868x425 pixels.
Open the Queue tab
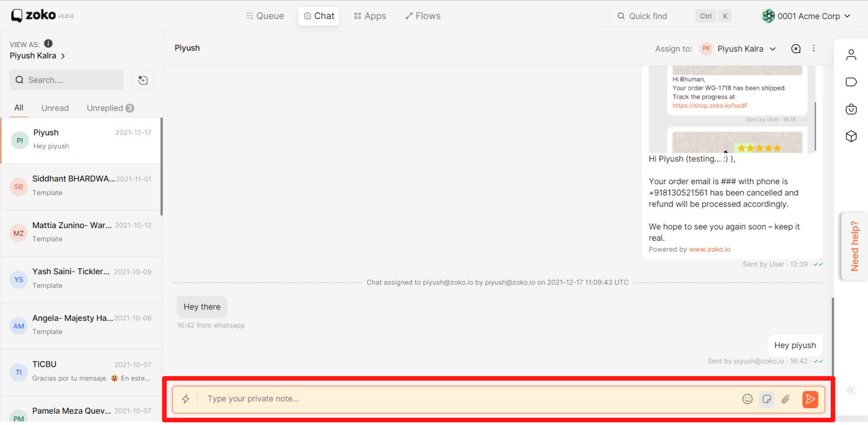(265, 16)
